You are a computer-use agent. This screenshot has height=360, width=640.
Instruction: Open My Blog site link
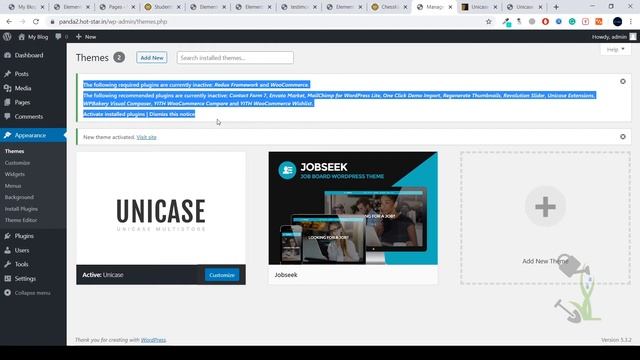33,37
